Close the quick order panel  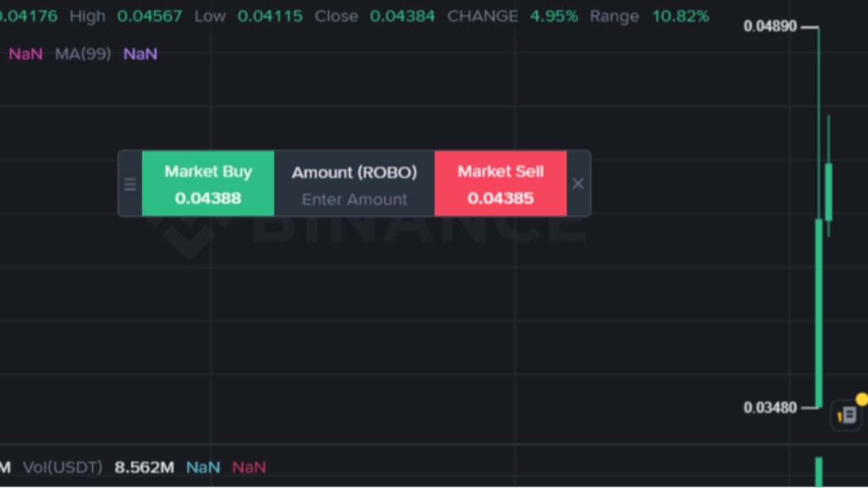(578, 184)
